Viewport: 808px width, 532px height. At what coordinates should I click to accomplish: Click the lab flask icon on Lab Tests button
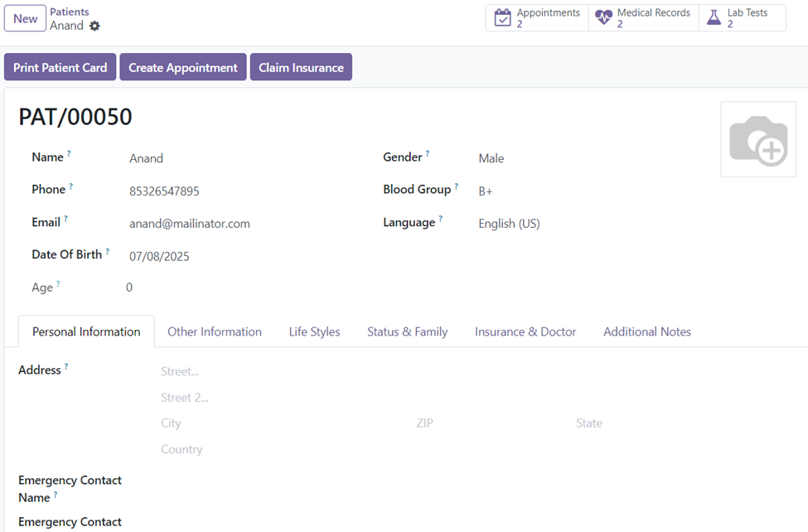[714, 17]
